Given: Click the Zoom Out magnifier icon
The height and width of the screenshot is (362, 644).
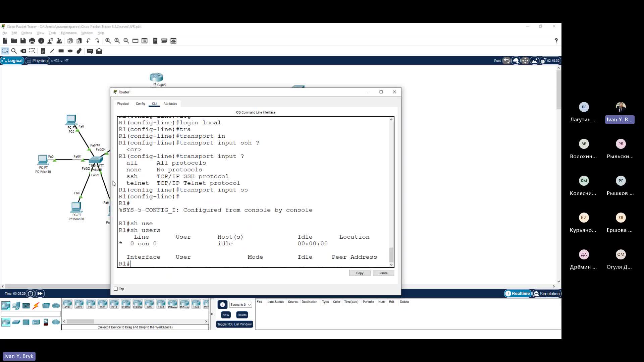Looking at the screenshot, I should [126, 41].
